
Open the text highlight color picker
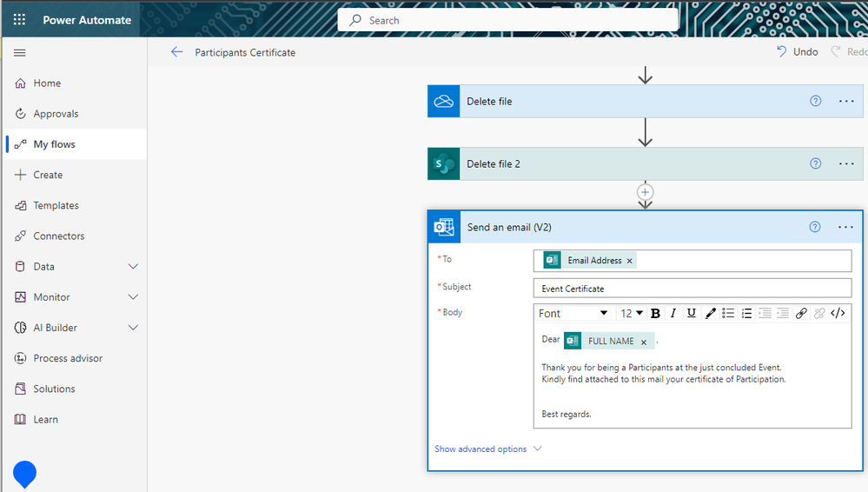pyautogui.click(x=710, y=314)
